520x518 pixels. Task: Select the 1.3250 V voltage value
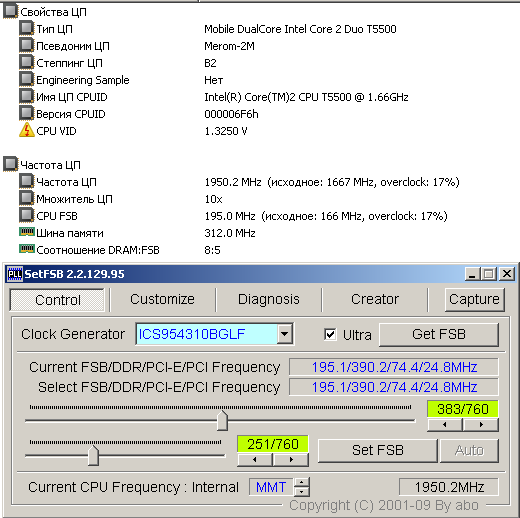(226, 131)
